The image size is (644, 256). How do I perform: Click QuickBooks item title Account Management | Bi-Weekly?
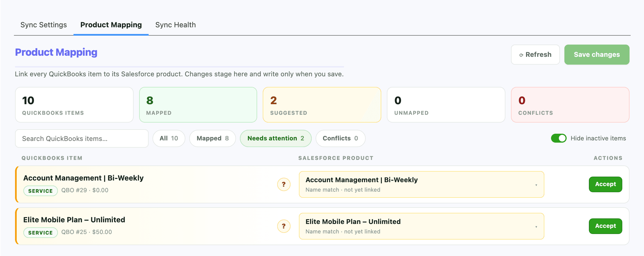pos(83,178)
